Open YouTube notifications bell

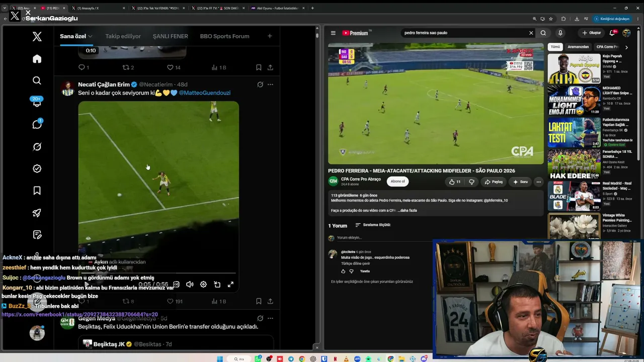[612, 33]
